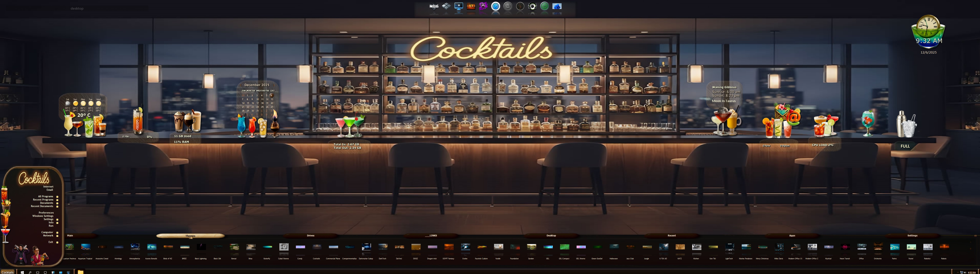980x274 pixels.
Task: Open the Settings tab in shelf
Action: point(912,236)
